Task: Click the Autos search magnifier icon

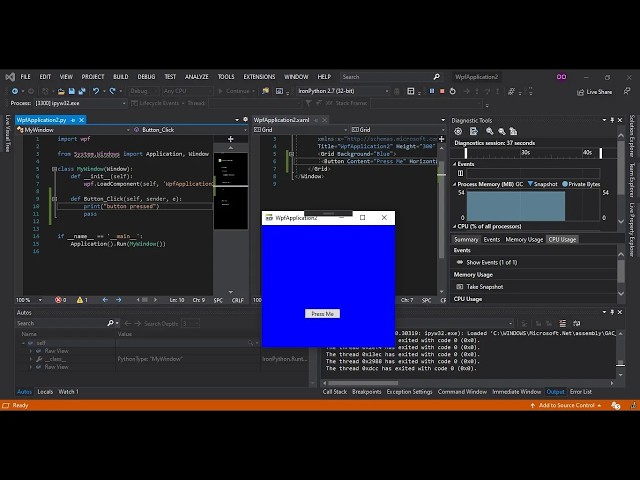Action: (x=110, y=323)
